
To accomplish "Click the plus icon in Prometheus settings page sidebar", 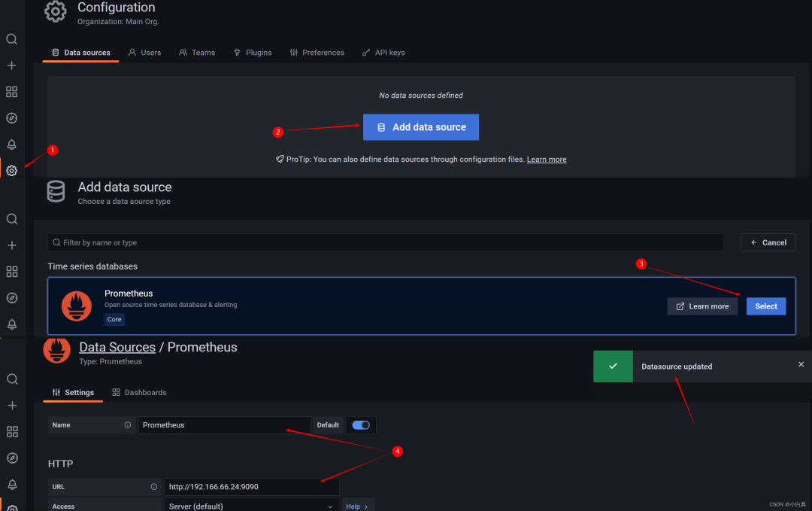I will pyautogui.click(x=13, y=406).
